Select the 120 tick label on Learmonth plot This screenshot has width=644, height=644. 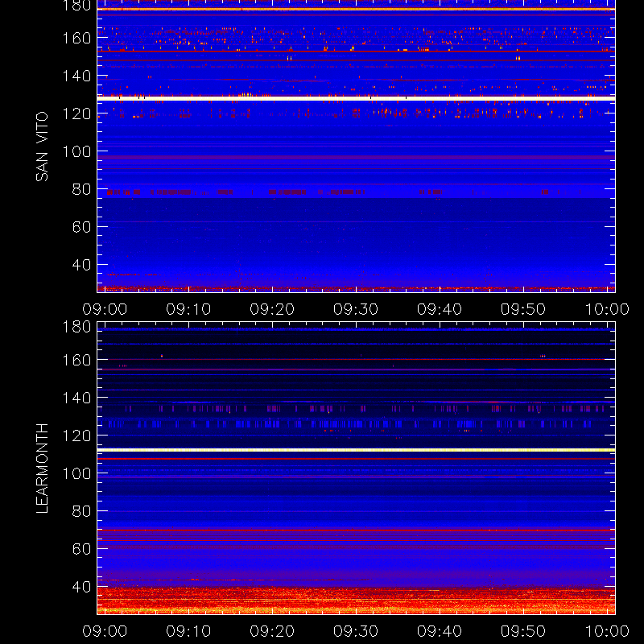pyautogui.click(x=76, y=436)
